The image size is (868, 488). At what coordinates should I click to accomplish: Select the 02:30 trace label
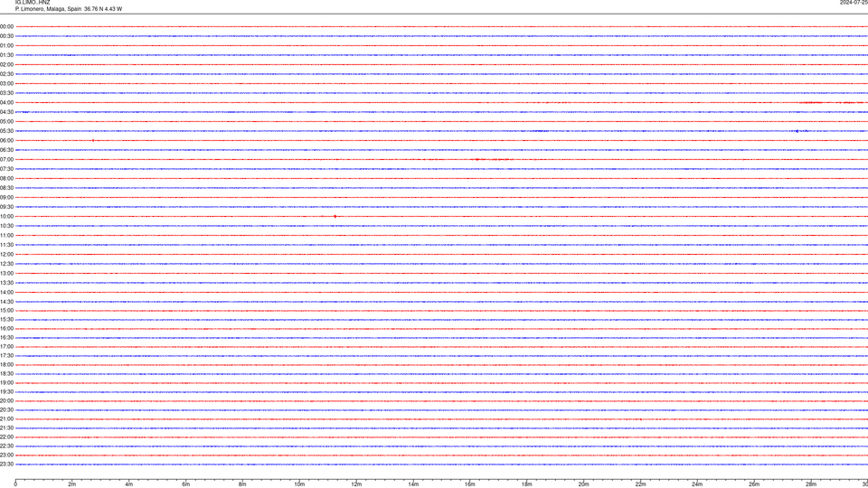6,74
